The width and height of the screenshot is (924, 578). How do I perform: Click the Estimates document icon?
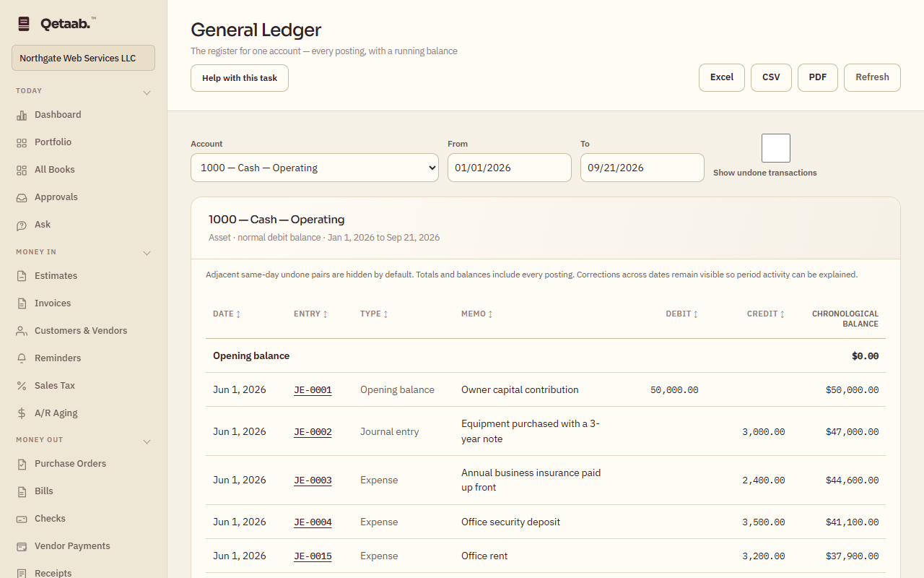click(22, 276)
